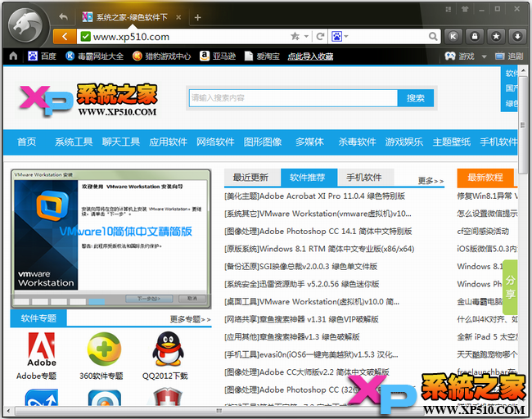Open Adobe Photoshop CC 14.1 entry
The image size is (532, 419).
click(x=318, y=232)
